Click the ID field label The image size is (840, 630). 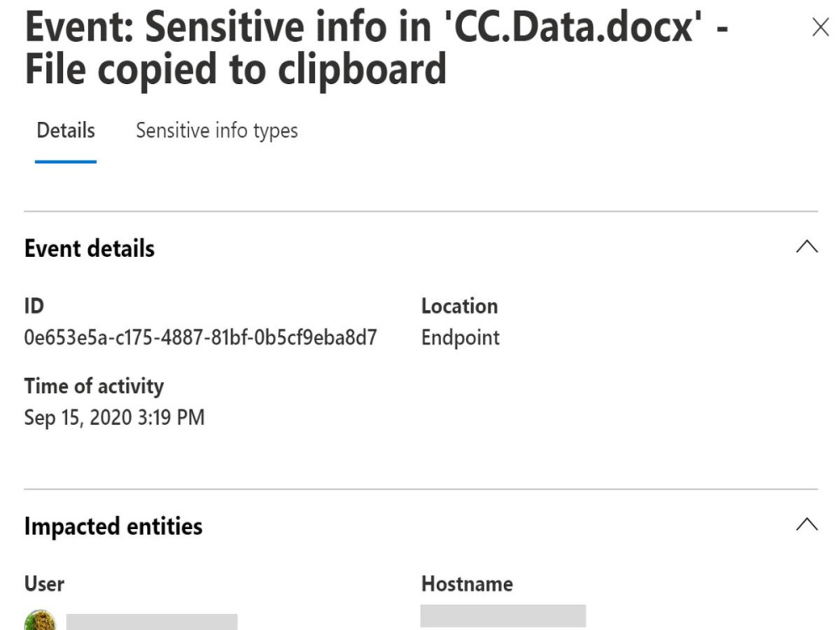point(34,307)
